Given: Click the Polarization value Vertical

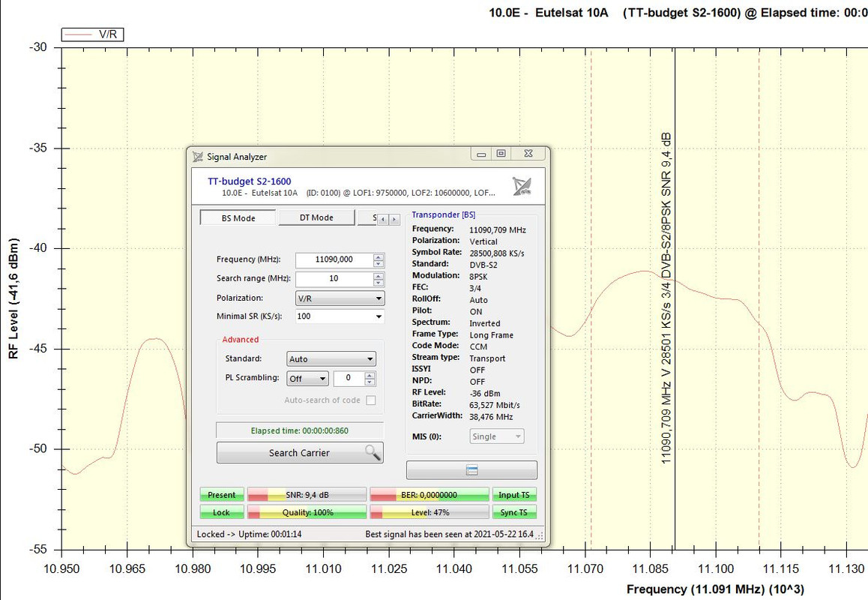Looking at the screenshot, I should pyautogui.click(x=483, y=241).
